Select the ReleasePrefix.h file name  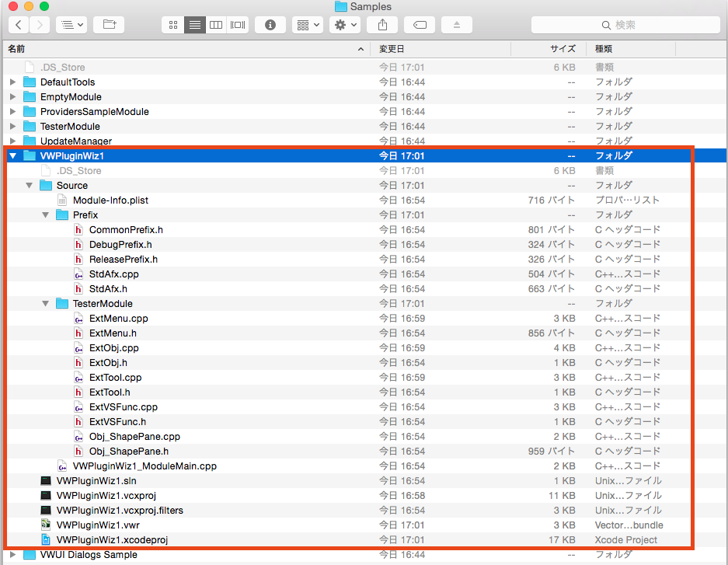click(124, 260)
